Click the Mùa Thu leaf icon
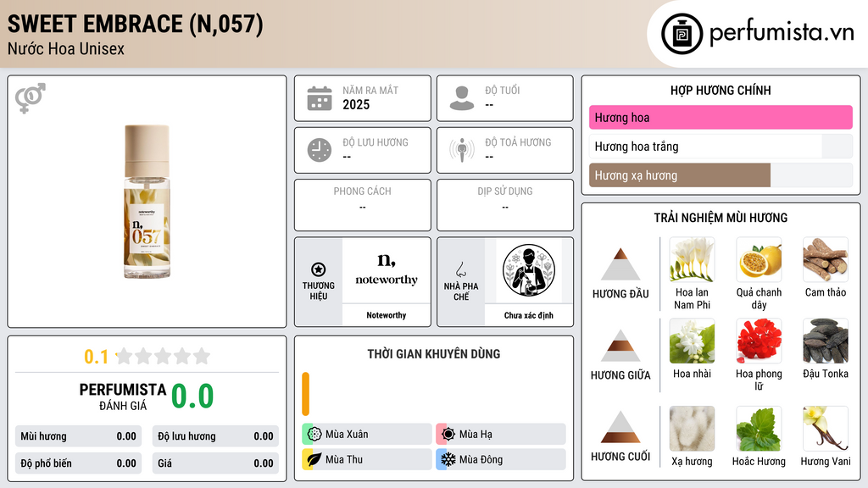Viewport: 868px width, 488px height. 314,460
